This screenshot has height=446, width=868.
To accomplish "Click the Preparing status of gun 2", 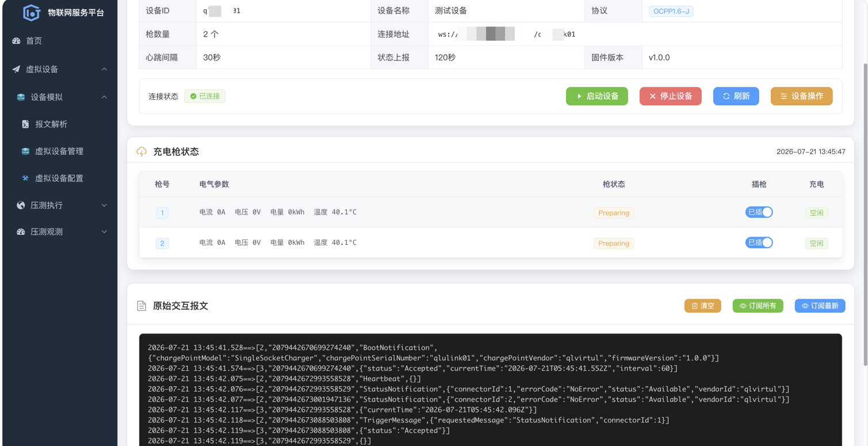I will pos(614,243).
